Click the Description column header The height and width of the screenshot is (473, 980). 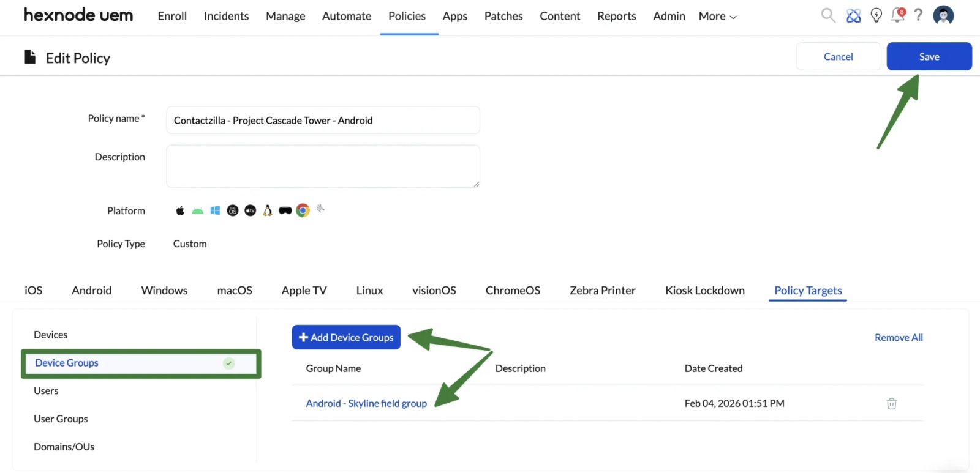pyautogui.click(x=520, y=368)
